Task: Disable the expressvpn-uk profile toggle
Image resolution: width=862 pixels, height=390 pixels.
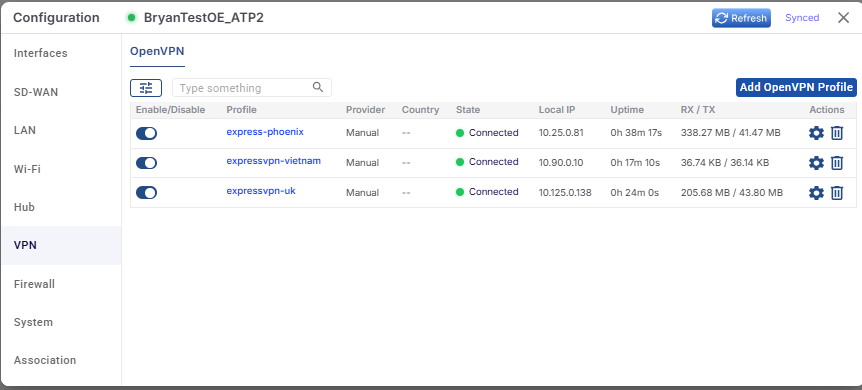Action: (146, 193)
